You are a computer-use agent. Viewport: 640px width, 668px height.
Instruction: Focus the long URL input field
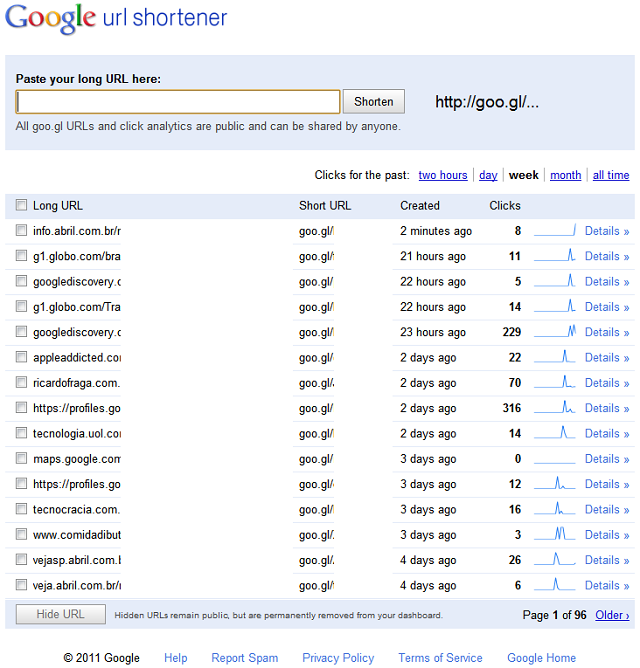coord(178,102)
